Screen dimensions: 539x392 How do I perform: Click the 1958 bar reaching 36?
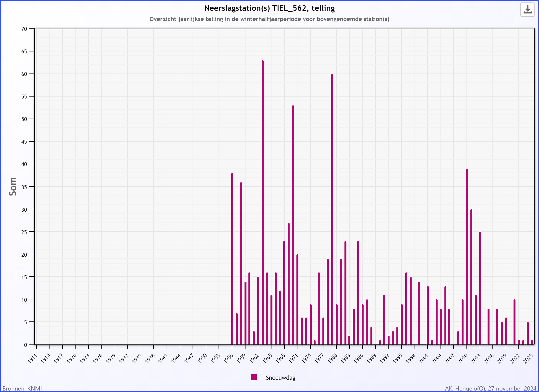[x=241, y=263]
